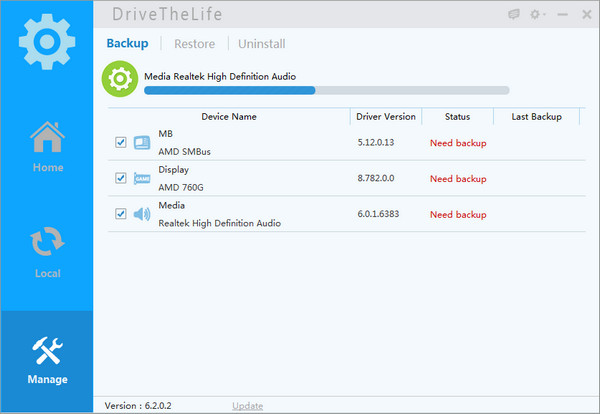The image size is (600, 414).
Task: Switch to the Uninstall tab
Action: pos(262,44)
